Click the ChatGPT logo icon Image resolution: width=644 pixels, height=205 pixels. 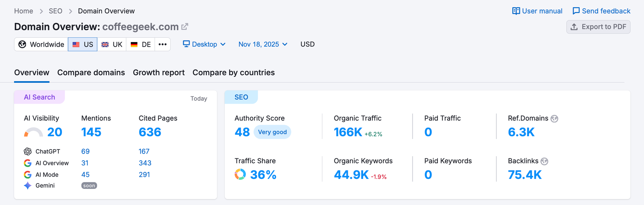[x=28, y=152]
